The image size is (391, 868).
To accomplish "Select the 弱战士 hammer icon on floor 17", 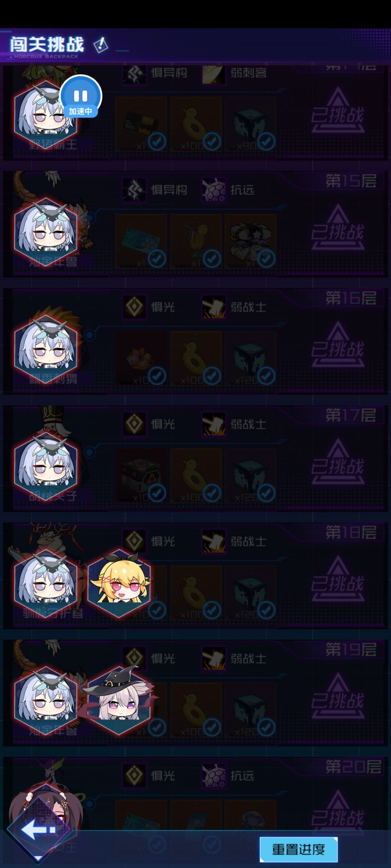I will click(x=214, y=424).
